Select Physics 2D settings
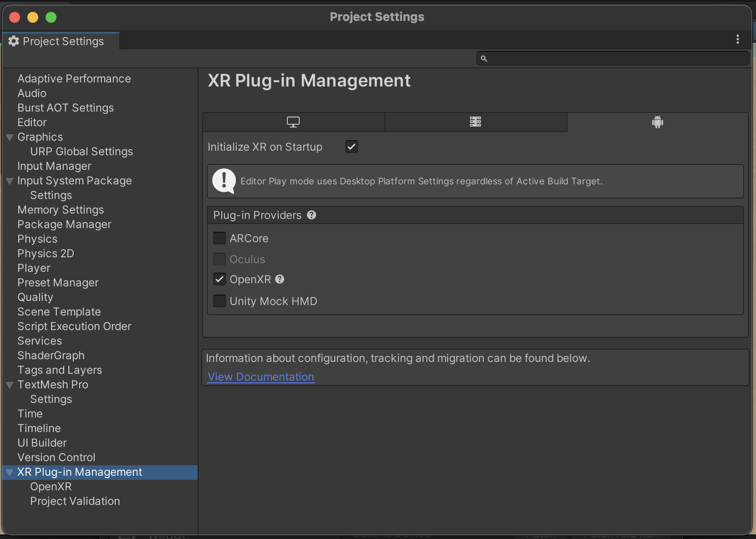Screen dimensions: 756x539 click(46, 254)
